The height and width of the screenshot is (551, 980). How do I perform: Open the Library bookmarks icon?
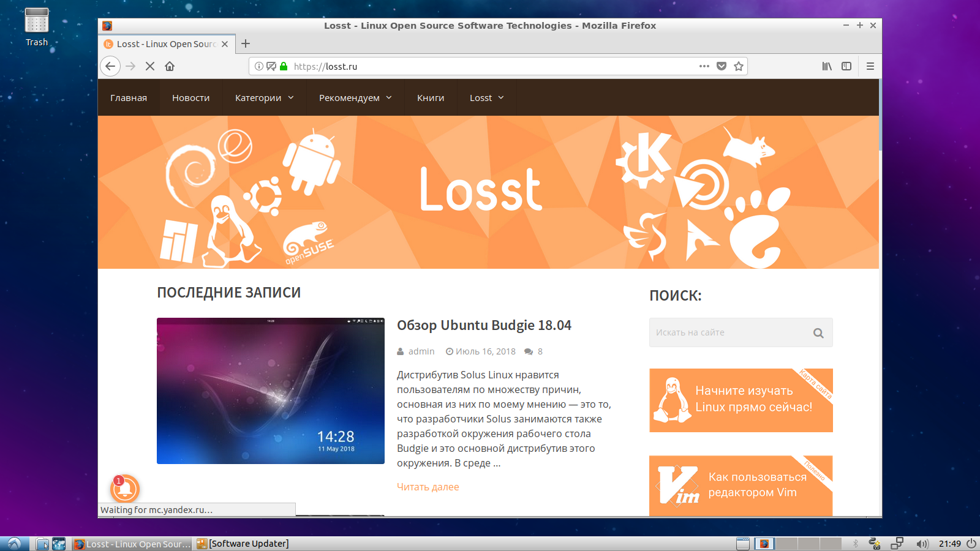(x=827, y=66)
